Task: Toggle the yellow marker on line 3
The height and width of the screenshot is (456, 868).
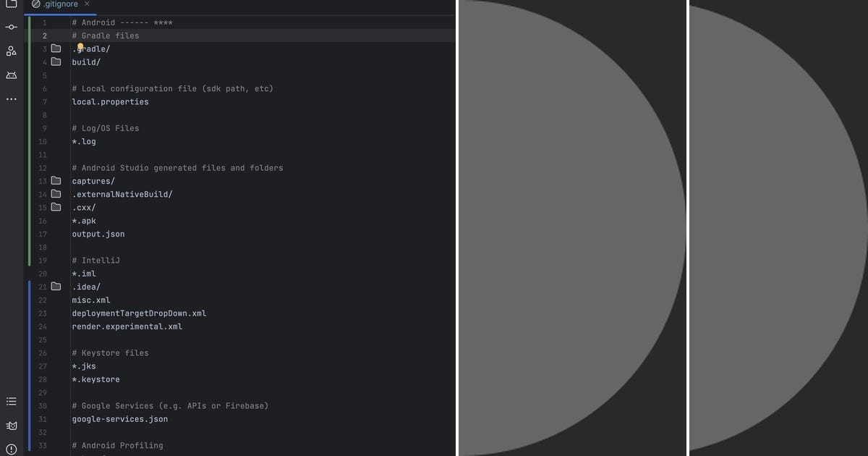Action: pyautogui.click(x=80, y=46)
